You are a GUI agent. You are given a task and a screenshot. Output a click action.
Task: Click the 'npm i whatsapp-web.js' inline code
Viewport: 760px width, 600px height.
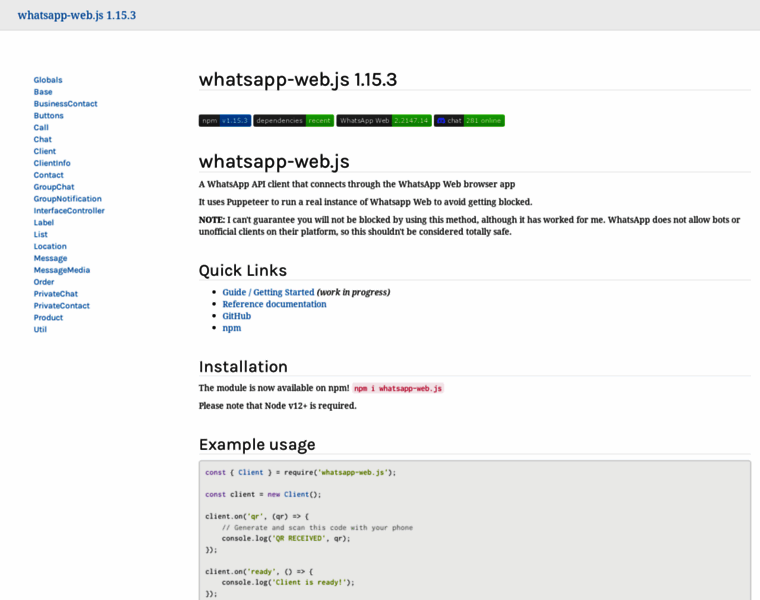[x=398, y=388]
